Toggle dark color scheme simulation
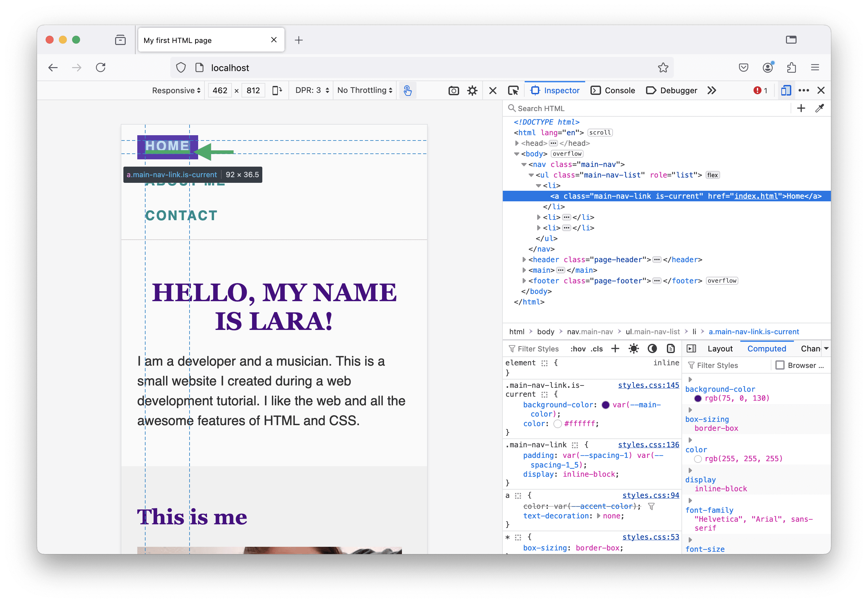Image resolution: width=868 pixels, height=603 pixels. (652, 349)
